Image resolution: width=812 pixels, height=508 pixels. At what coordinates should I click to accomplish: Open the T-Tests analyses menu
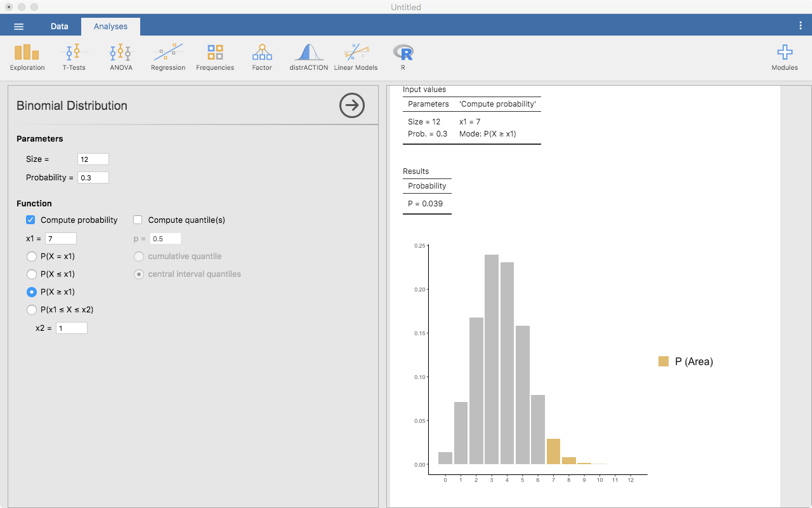(74, 57)
